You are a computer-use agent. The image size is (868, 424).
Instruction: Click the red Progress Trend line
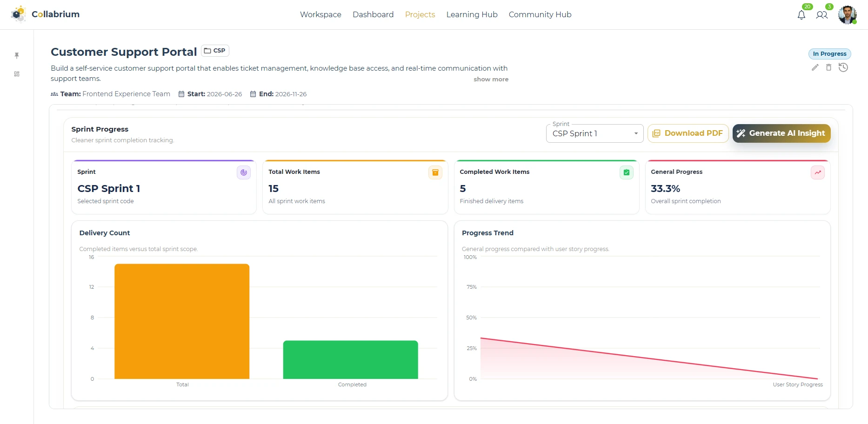(x=649, y=358)
